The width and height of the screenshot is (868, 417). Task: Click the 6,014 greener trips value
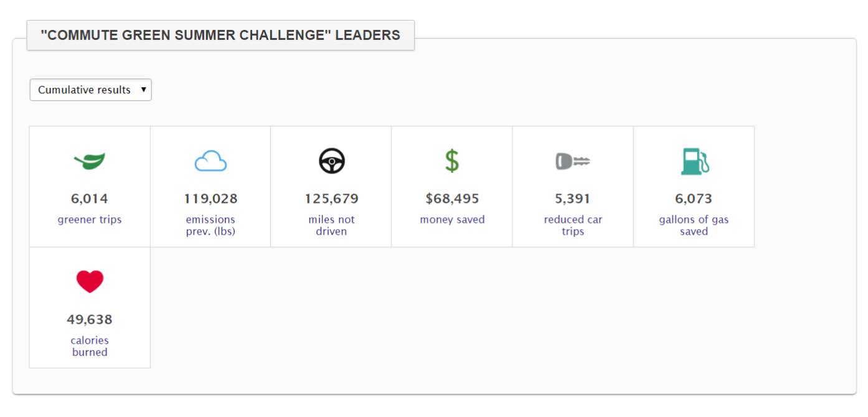click(90, 199)
